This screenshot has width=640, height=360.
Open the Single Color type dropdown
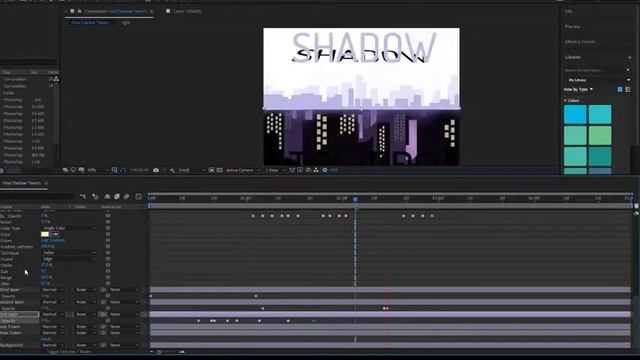pos(69,228)
